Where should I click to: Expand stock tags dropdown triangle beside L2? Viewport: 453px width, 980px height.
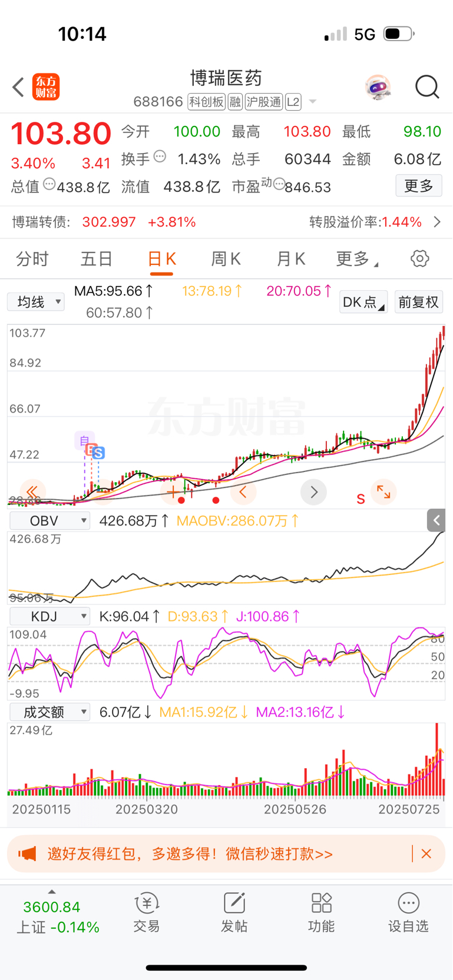tap(313, 102)
